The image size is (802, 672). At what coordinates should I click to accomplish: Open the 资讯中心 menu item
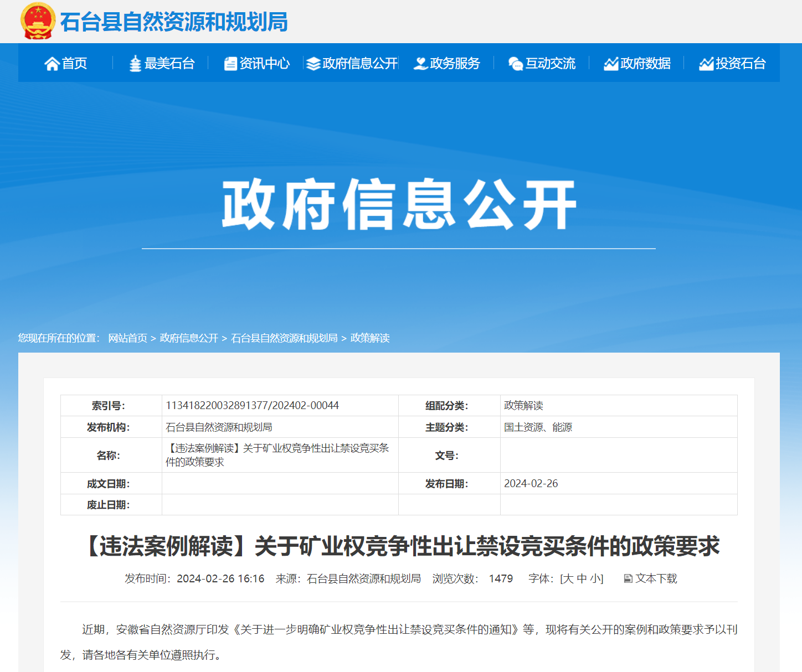[x=265, y=64]
